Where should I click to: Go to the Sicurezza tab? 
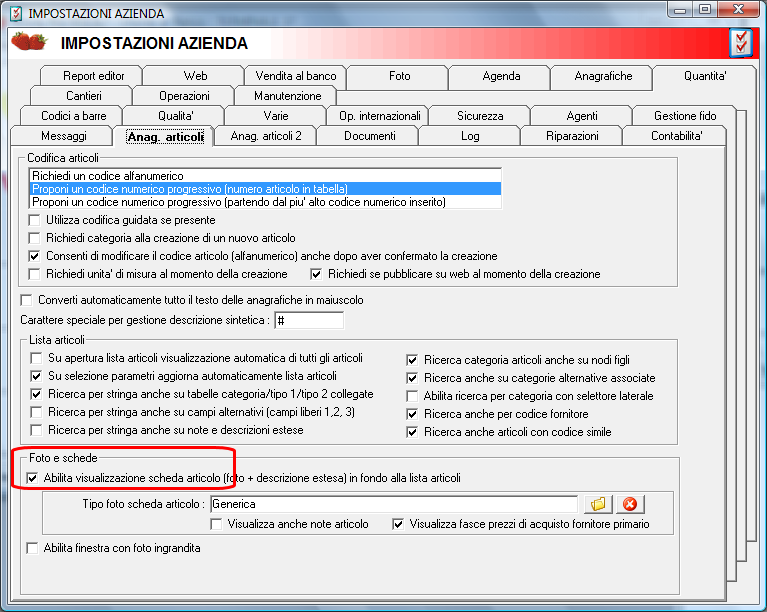480,116
